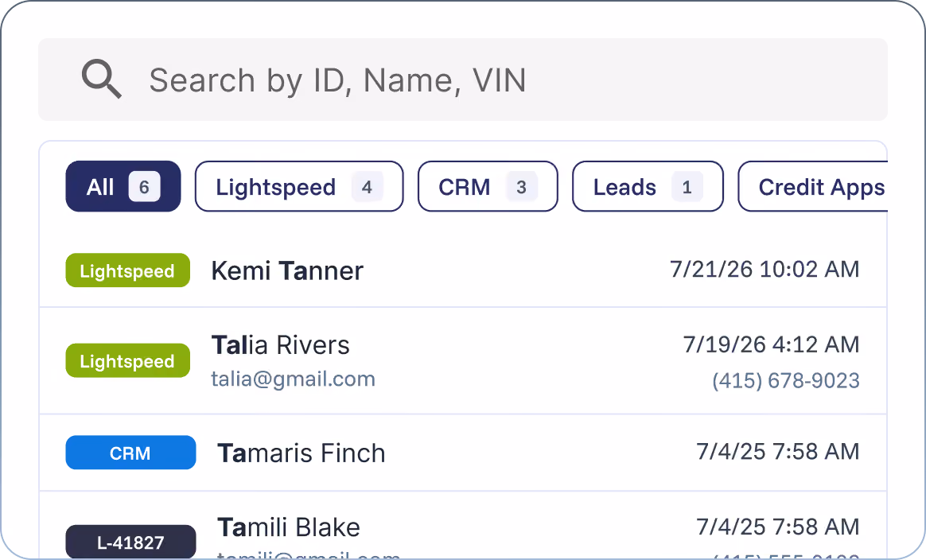Viewport: 926px width, 560px height.
Task: Select the All filter tab
Action: coord(123,186)
